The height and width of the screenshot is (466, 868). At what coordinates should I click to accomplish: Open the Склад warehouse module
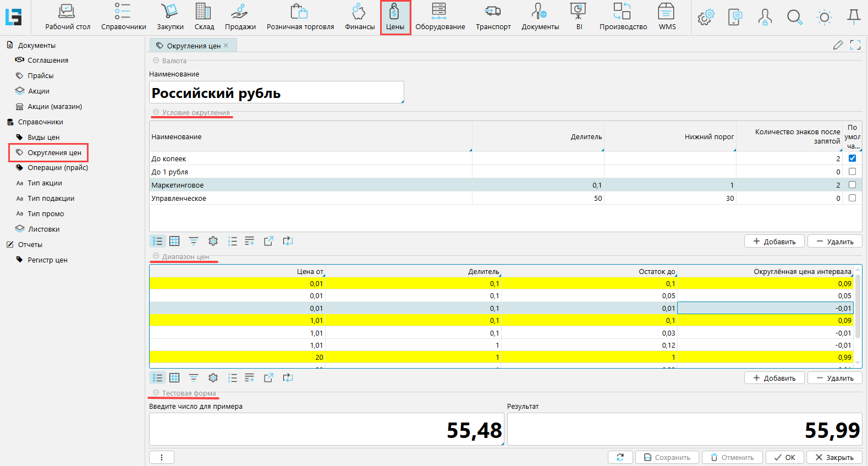pos(204,17)
